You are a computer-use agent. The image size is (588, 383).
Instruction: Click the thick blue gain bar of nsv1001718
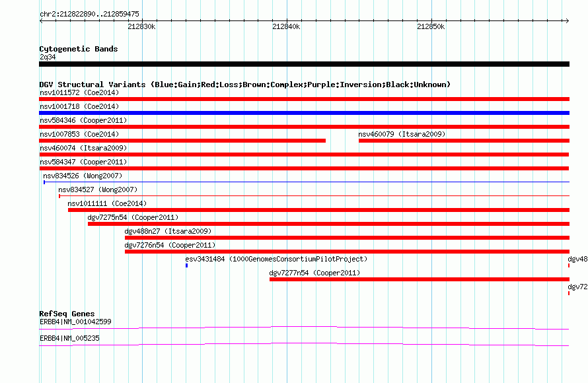pos(304,113)
